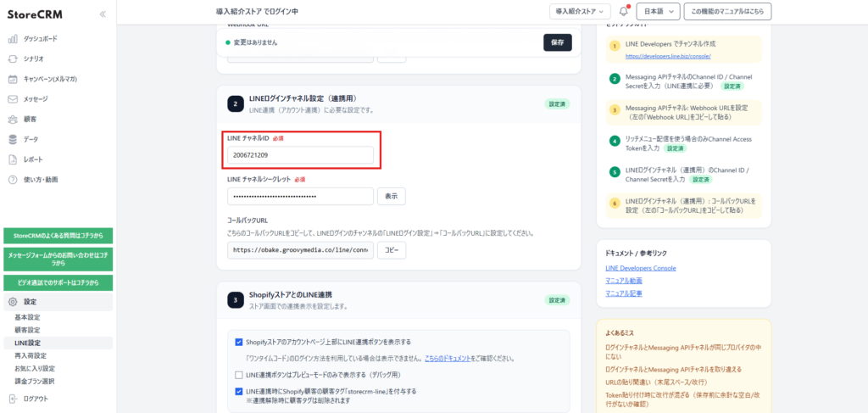Open notifications bell icon

[624, 12]
